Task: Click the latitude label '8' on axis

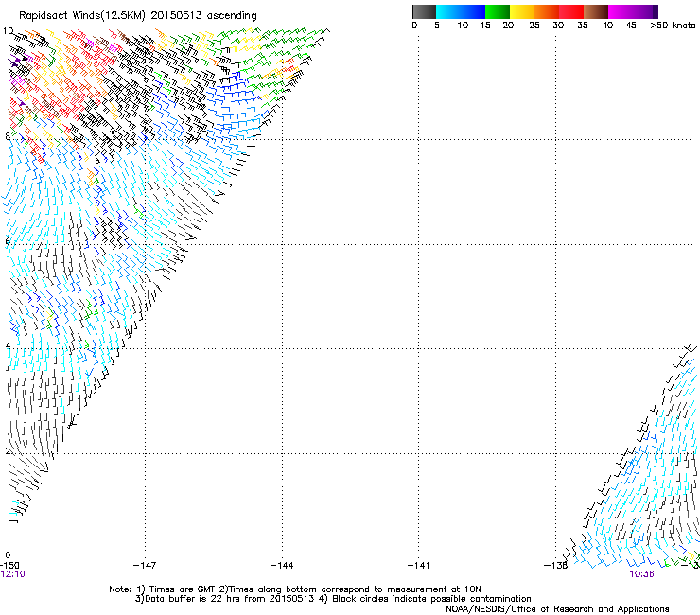Action: point(8,136)
